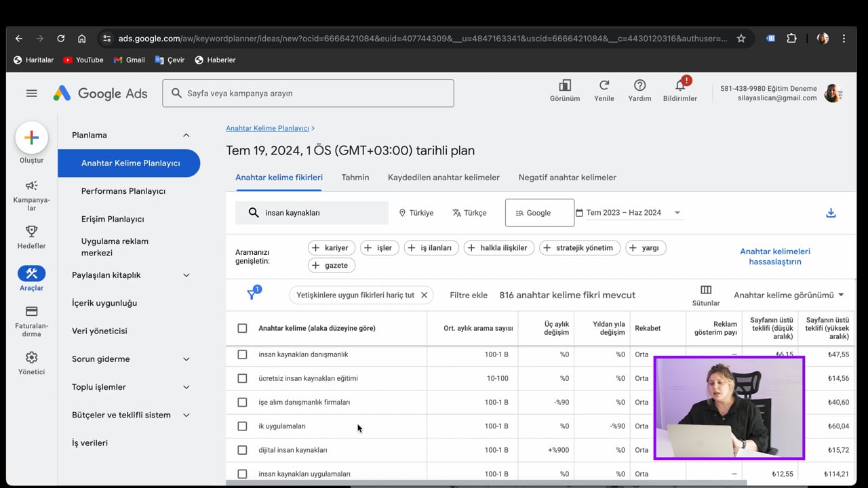Click Anahtar Kelime Planlayıcı breadcrumb link
The width and height of the screenshot is (868, 488).
(x=267, y=128)
